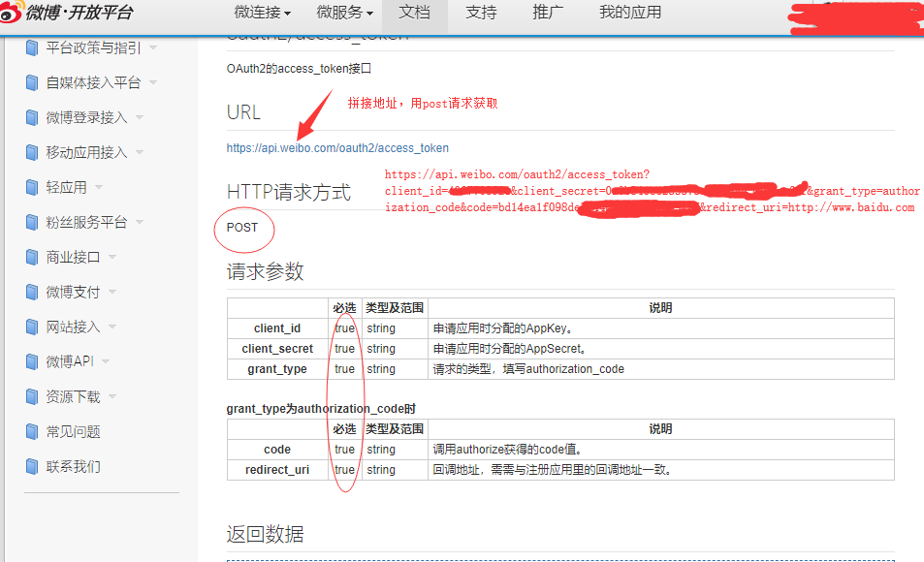The image size is (924, 562).
Task: Open the api.weibo.com access_token URL link
Action: point(337,148)
